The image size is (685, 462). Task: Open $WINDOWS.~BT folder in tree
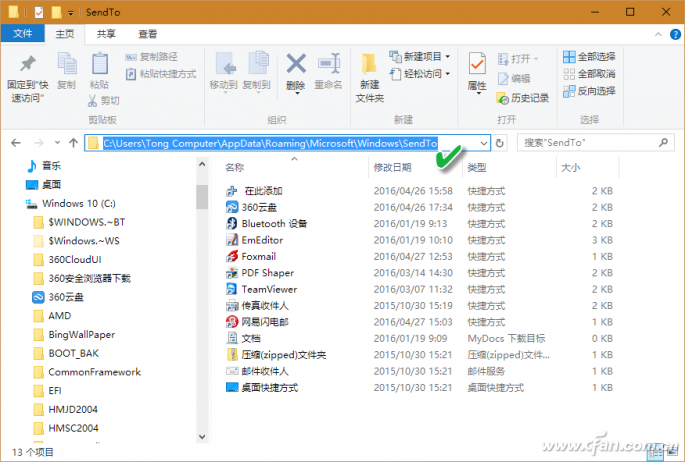click(80, 222)
